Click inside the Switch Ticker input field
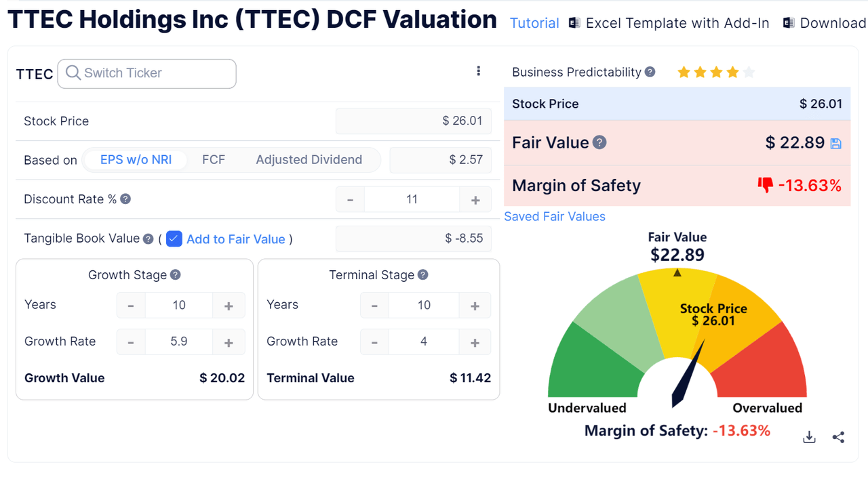The height and width of the screenshot is (477, 868). 149,74
